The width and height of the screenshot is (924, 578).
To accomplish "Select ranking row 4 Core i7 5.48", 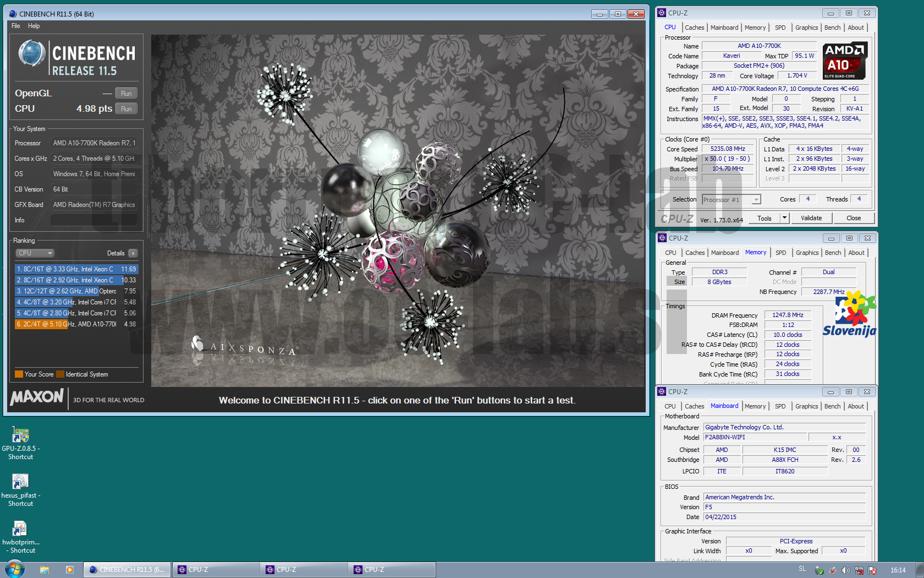I will 76,302.
